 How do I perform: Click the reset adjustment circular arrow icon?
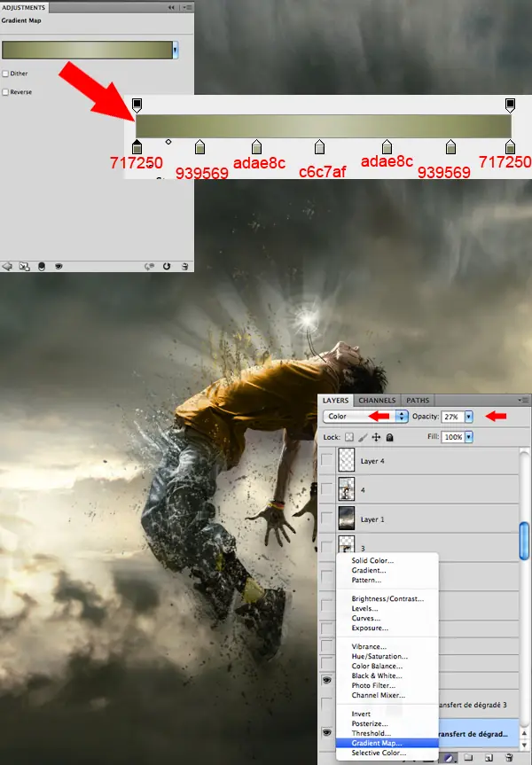pos(167,267)
